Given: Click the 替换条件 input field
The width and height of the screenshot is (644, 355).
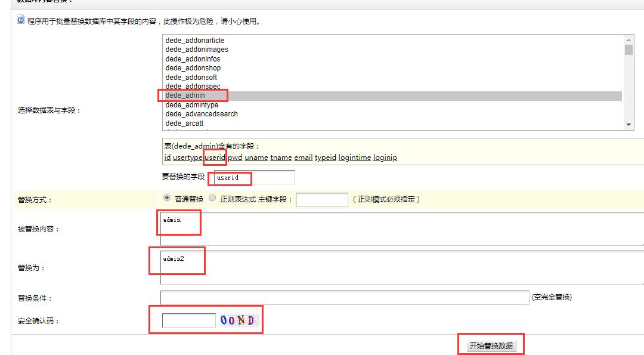Looking at the screenshot, I should point(345,297).
